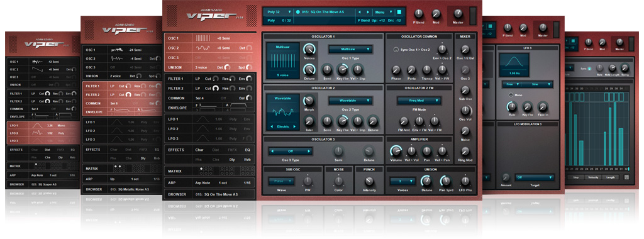Screen dimensions: 644x239
Task: Select the previous preset arrow
Action: click(x=360, y=12)
